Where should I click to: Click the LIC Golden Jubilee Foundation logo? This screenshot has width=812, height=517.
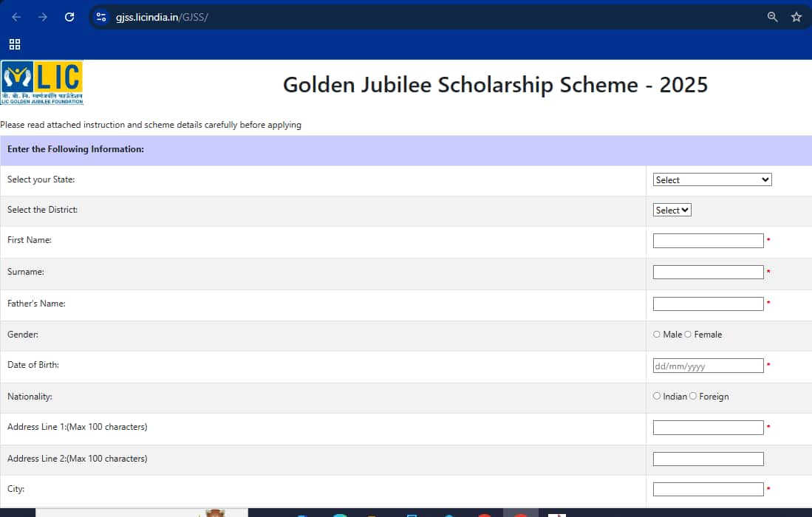click(x=42, y=83)
